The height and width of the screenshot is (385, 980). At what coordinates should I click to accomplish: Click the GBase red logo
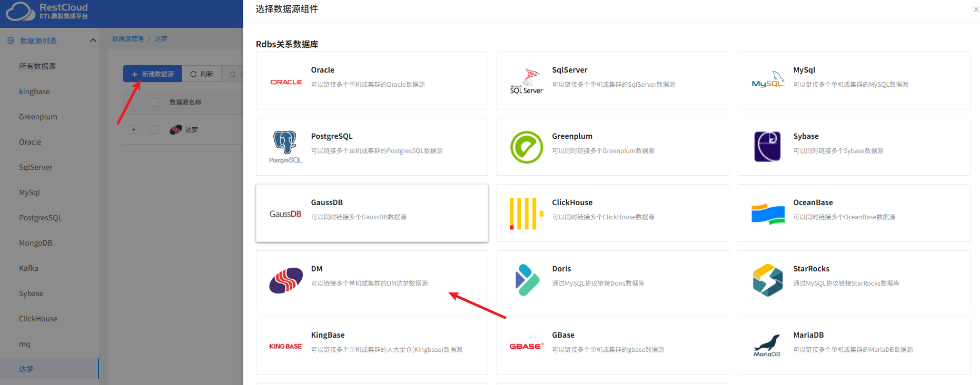(x=527, y=346)
